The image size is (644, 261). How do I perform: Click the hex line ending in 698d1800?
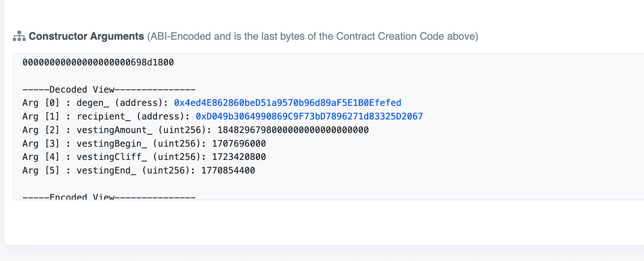point(98,62)
